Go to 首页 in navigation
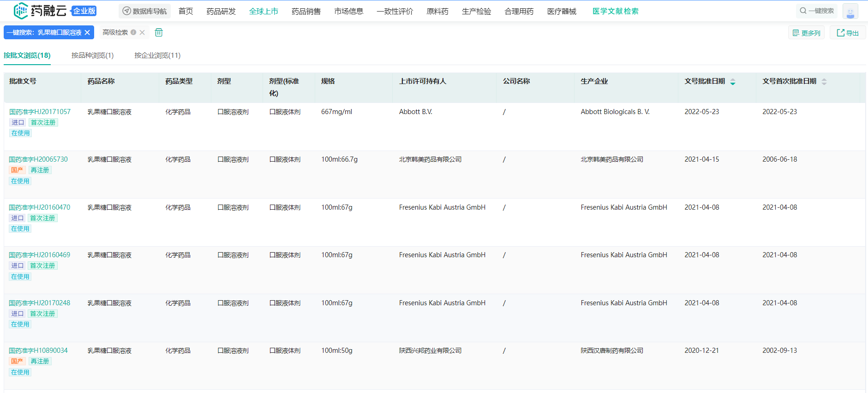 tap(186, 11)
